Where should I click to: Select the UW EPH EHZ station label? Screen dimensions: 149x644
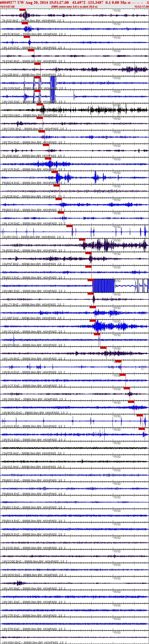34,345
